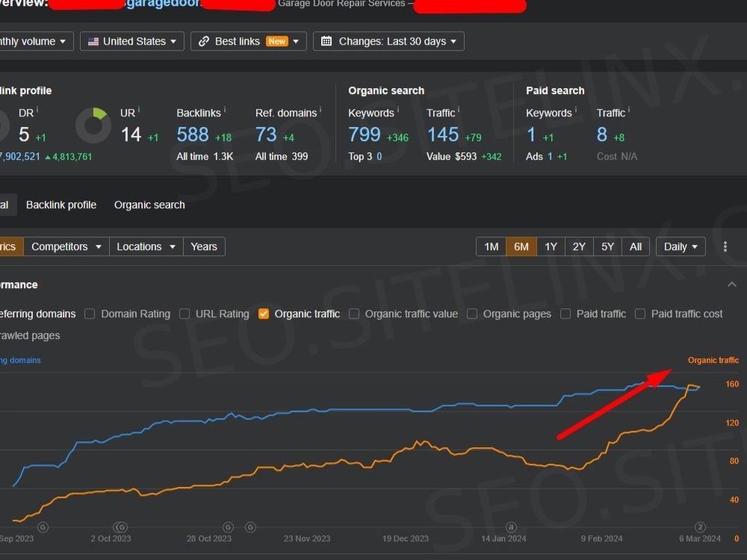Click the UR donut chart icon
This screenshot has height=560, width=747.
point(93,125)
